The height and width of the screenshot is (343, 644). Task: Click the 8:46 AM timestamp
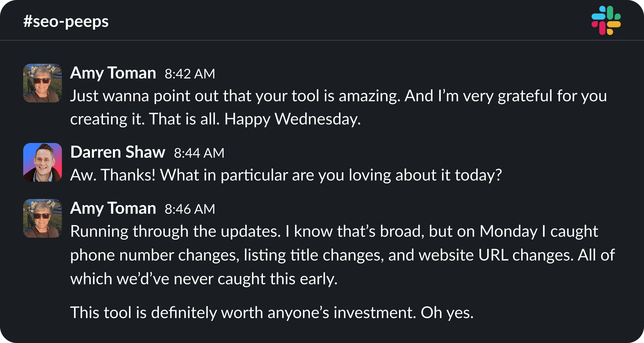[190, 209]
